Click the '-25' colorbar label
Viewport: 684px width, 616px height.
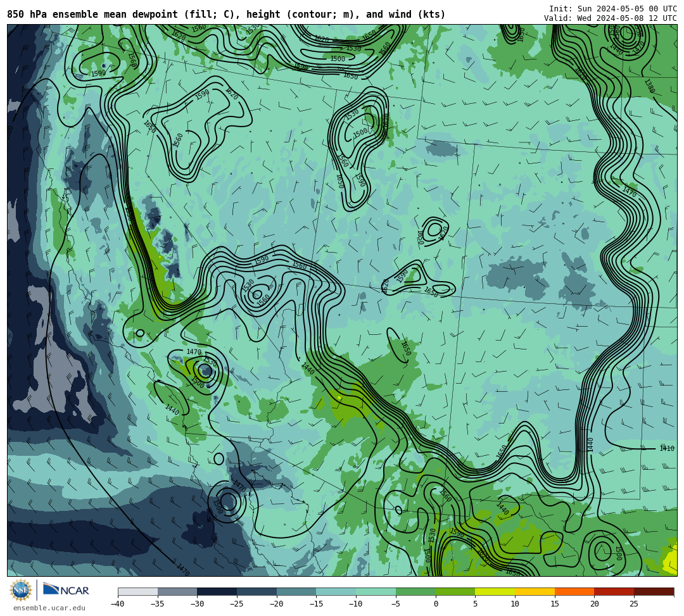236,604
